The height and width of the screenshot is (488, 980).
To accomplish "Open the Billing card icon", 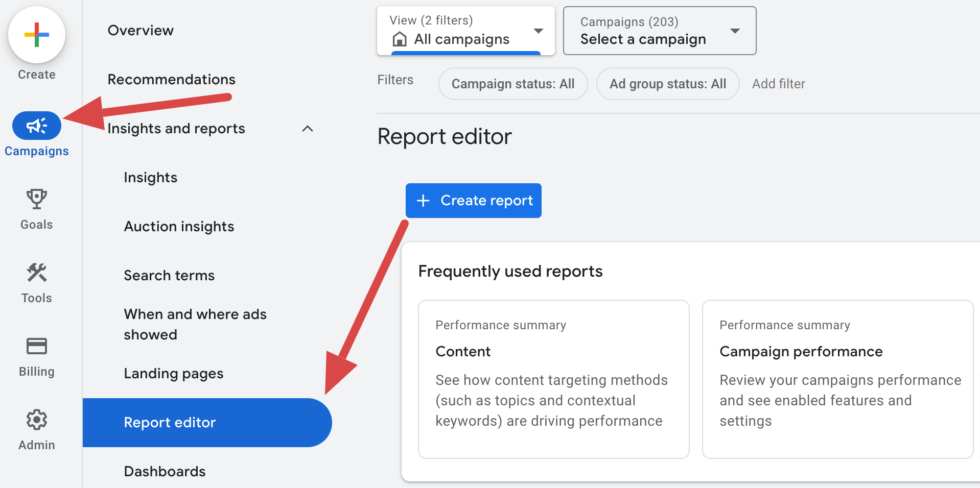I will pyautogui.click(x=37, y=346).
